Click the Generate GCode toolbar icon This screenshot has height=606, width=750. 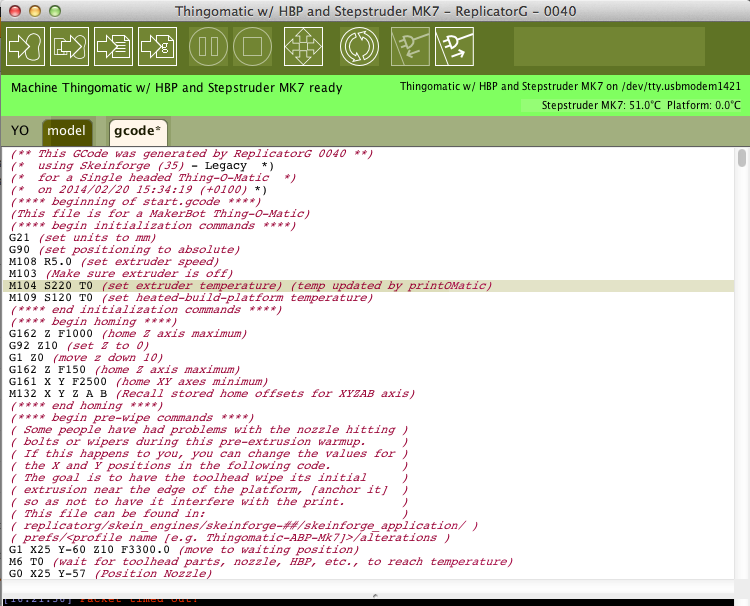click(x=113, y=46)
